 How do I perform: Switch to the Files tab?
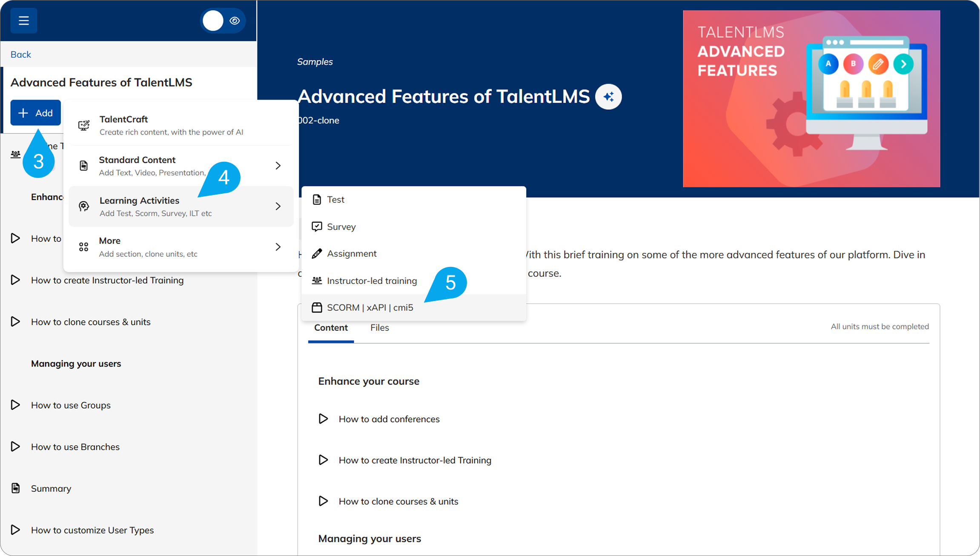(x=379, y=328)
